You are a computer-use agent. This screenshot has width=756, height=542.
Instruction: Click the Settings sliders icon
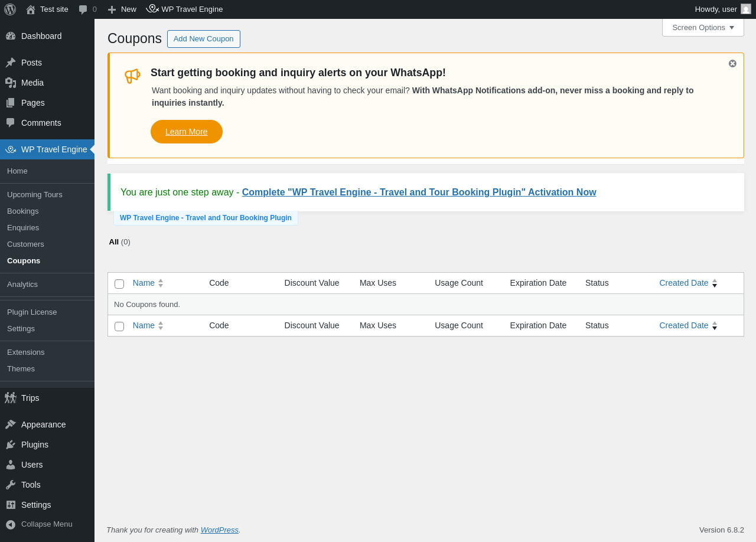(11, 505)
